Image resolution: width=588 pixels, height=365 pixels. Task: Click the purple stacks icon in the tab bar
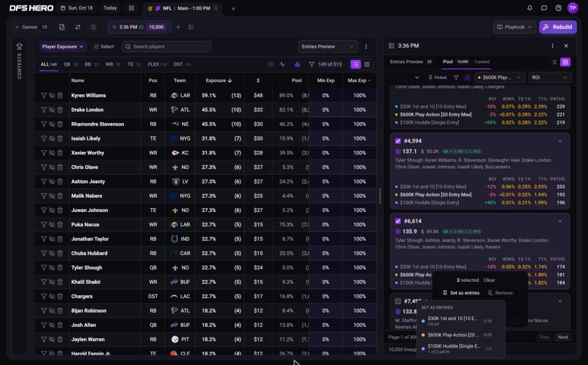(297, 64)
